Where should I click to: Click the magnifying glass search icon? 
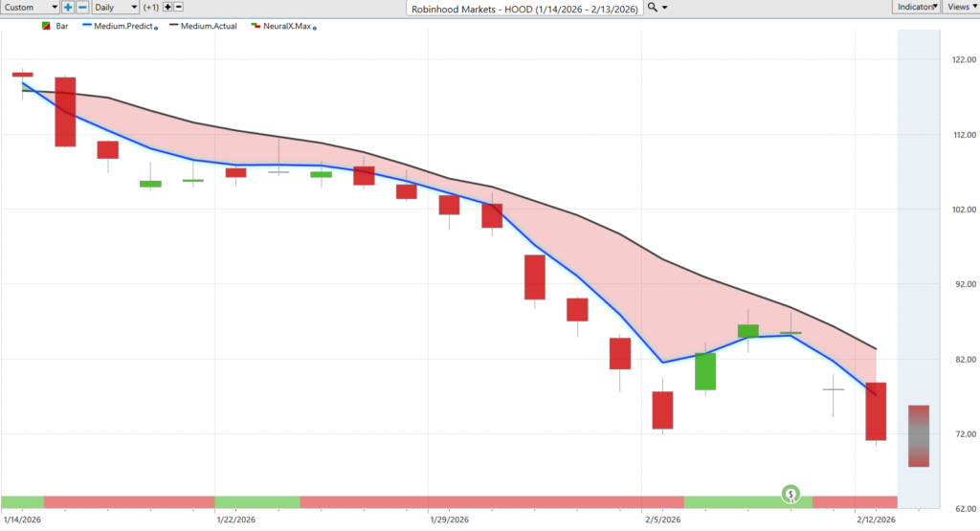pyautogui.click(x=652, y=7)
